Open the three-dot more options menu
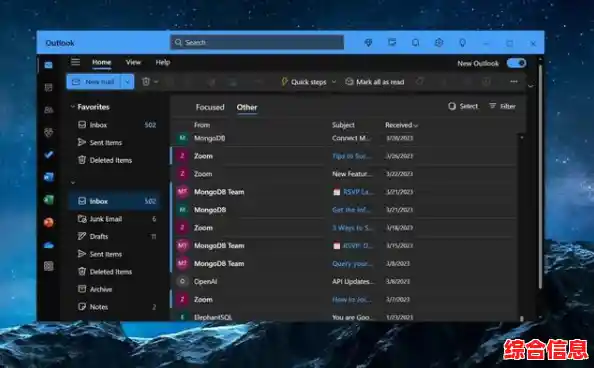 (x=514, y=81)
